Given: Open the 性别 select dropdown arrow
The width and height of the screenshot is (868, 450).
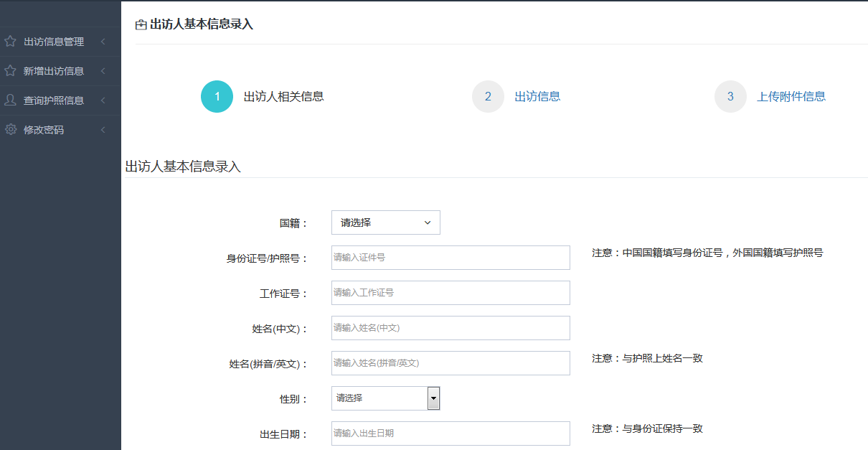Looking at the screenshot, I should [433, 398].
